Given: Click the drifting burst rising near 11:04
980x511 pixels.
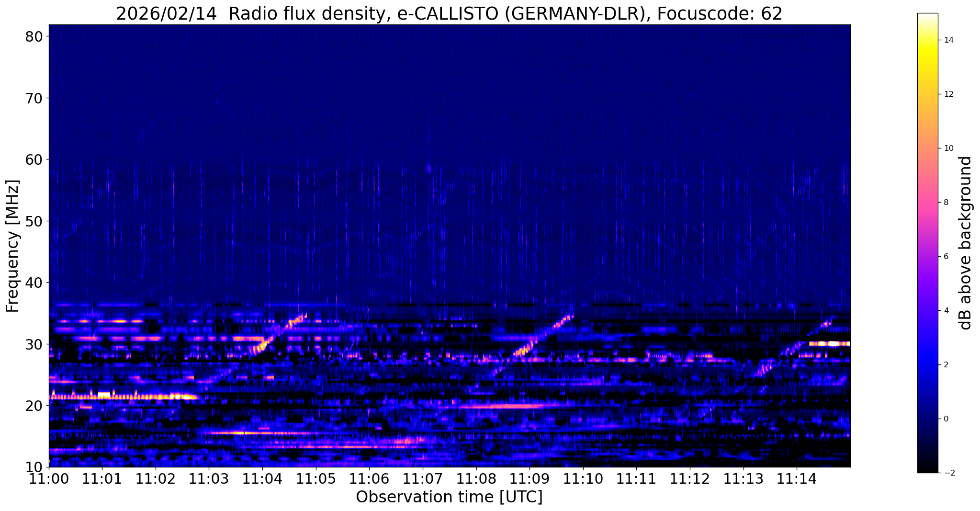Looking at the screenshot, I should pyautogui.click(x=278, y=334).
